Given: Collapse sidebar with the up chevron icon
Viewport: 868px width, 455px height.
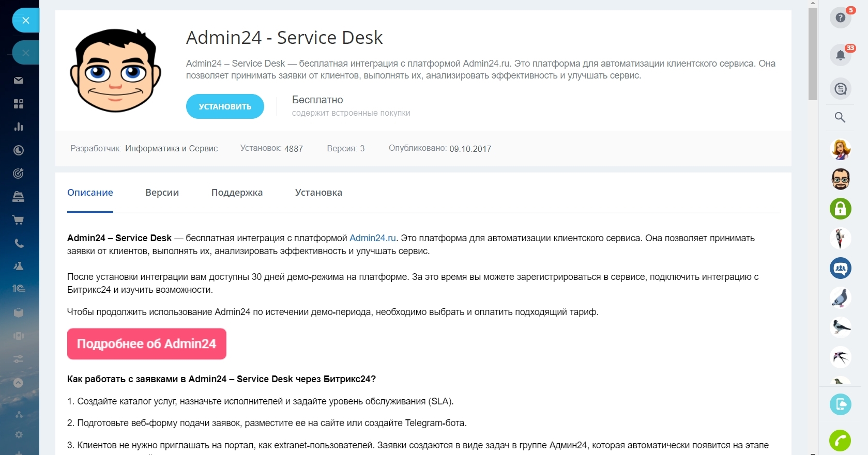Looking at the screenshot, I should 18,383.
